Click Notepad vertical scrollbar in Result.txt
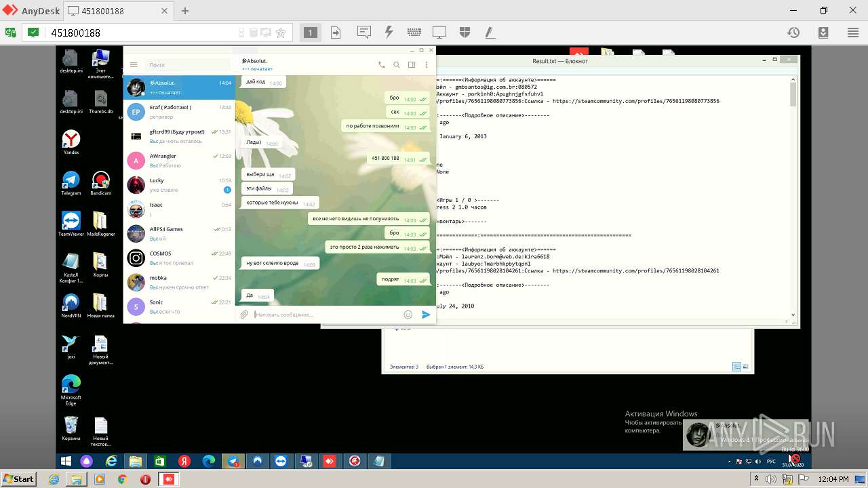 [793, 197]
